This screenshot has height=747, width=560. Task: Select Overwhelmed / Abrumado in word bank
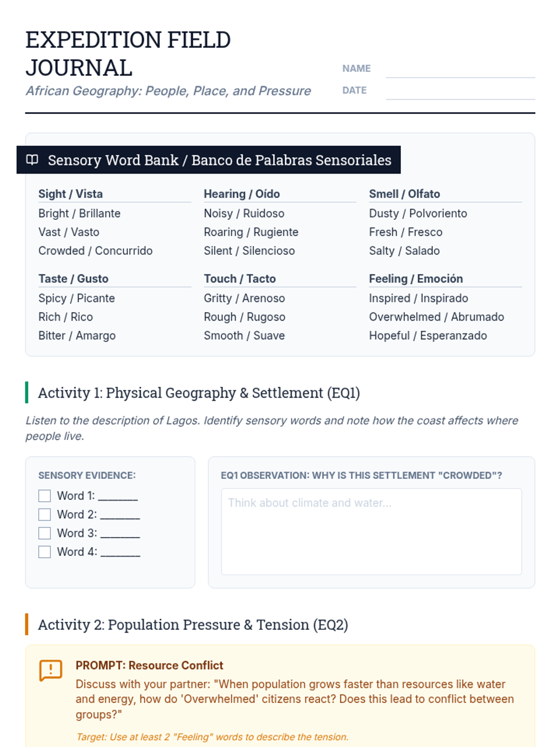[436, 317]
